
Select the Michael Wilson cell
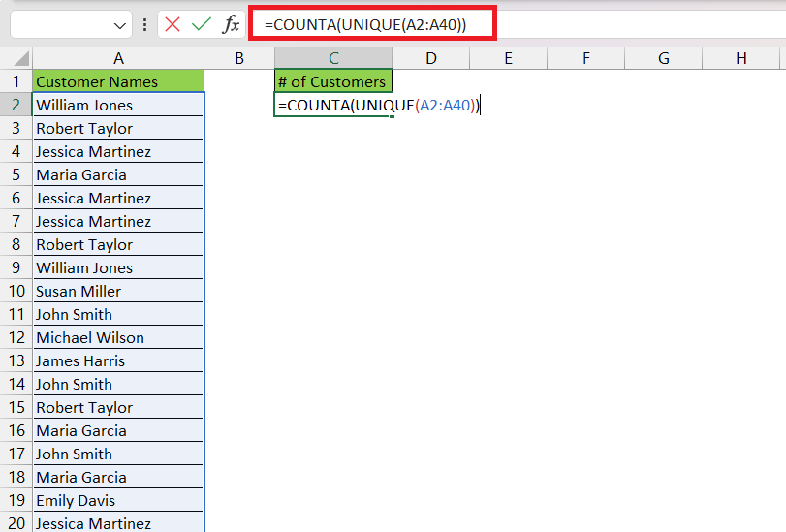pos(118,337)
